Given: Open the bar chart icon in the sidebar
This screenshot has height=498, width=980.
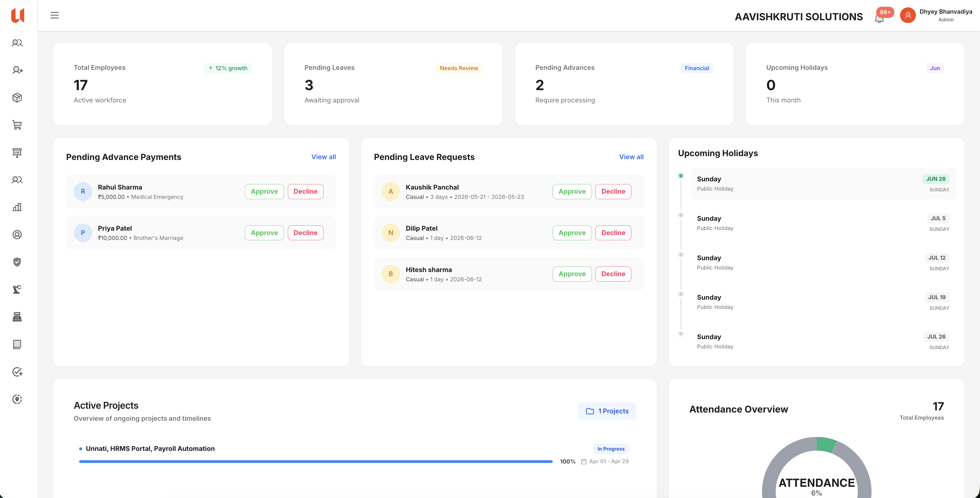Looking at the screenshot, I should pyautogui.click(x=17, y=207).
